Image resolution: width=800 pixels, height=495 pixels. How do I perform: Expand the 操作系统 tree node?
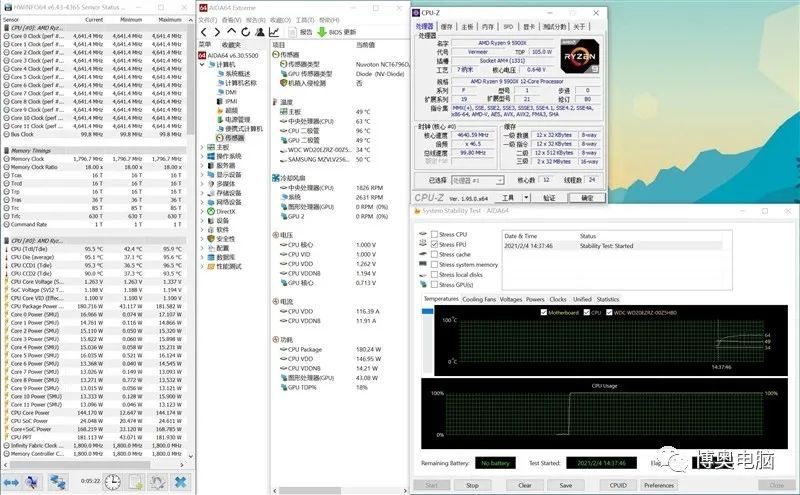click(x=202, y=156)
